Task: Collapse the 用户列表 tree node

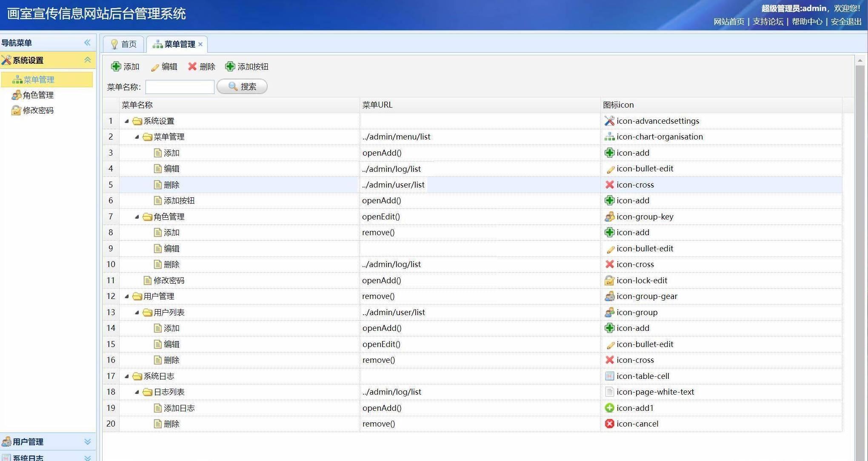Action: [x=137, y=313]
